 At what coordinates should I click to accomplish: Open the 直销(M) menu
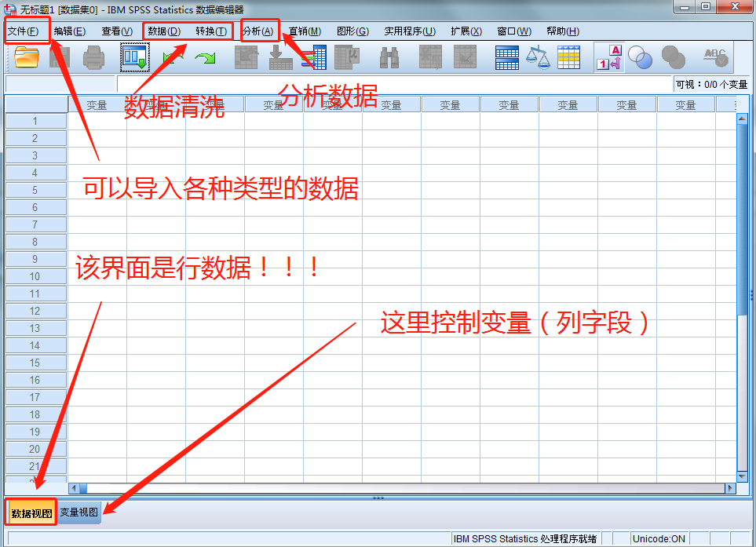click(305, 31)
